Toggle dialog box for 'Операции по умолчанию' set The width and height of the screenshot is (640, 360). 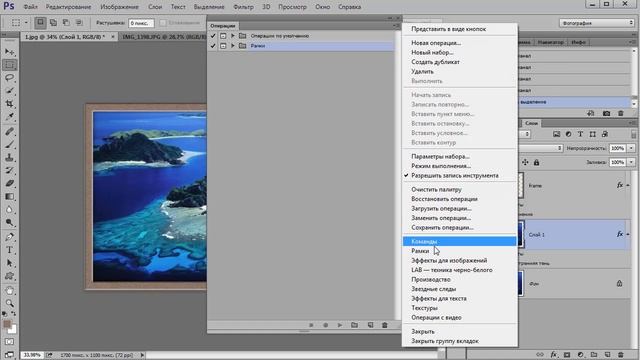pos(223,36)
